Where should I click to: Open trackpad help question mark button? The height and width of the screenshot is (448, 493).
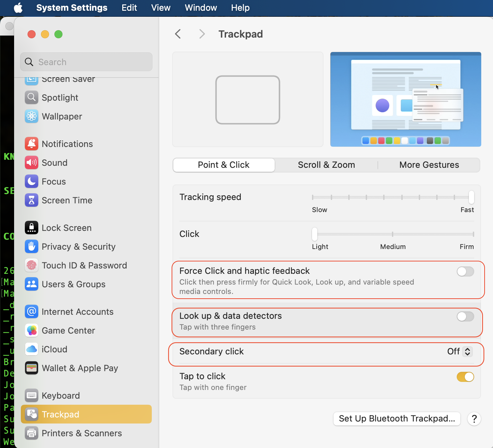click(474, 419)
